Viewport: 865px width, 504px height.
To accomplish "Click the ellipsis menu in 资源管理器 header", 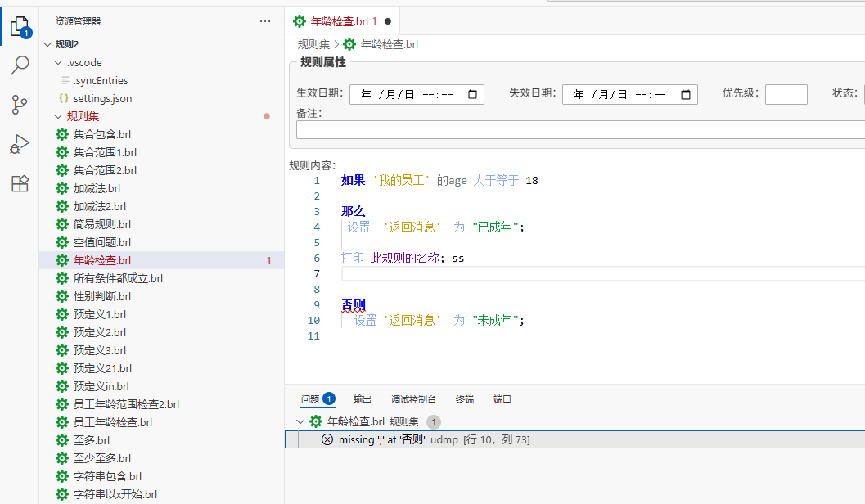I will 264,21.
